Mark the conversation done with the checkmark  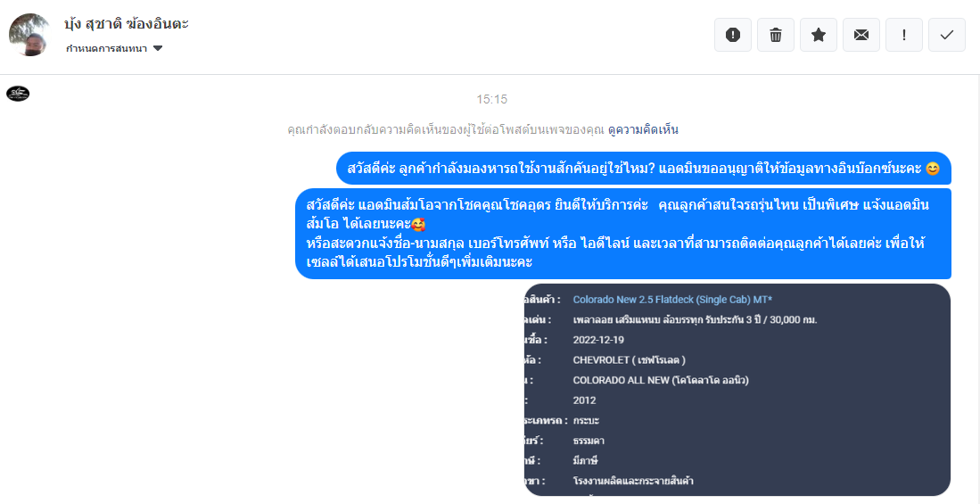[x=947, y=35]
